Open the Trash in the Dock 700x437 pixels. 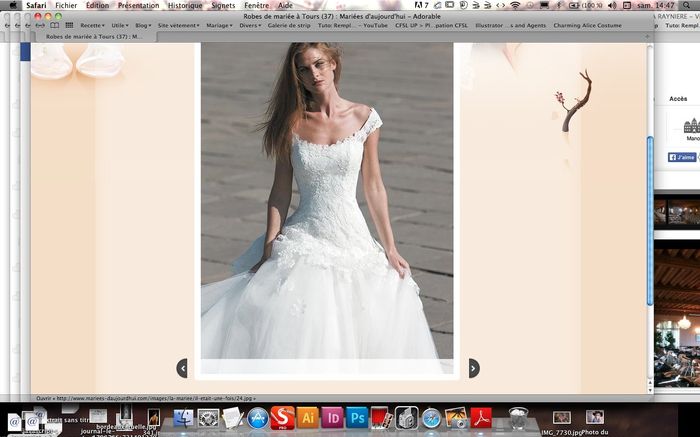(518, 418)
